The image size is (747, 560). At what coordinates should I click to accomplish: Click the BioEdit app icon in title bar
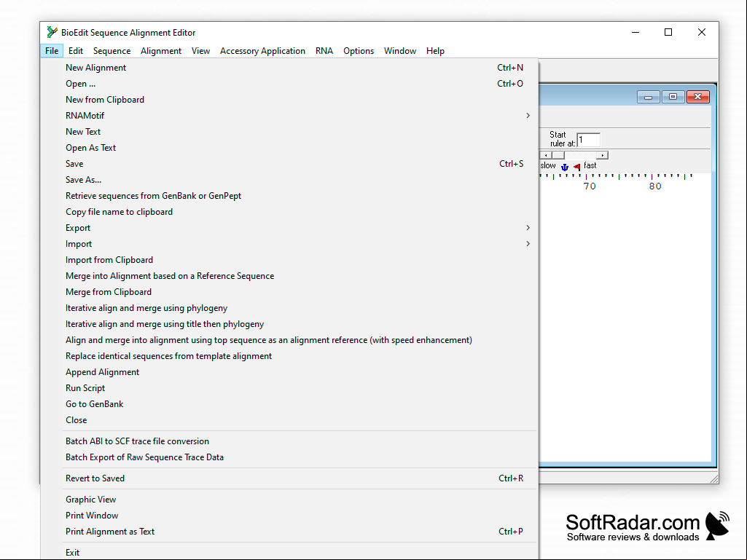(x=52, y=32)
